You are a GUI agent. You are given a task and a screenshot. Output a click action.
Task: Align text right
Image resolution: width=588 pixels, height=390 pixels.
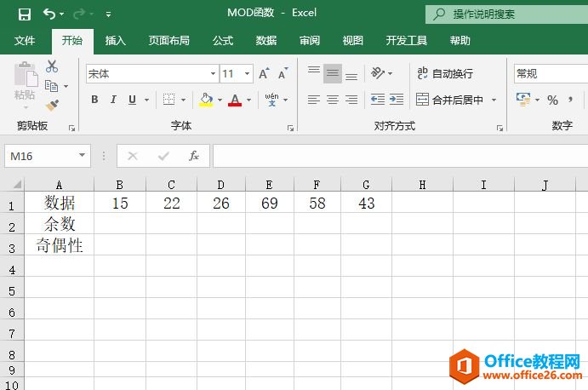pos(351,100)
